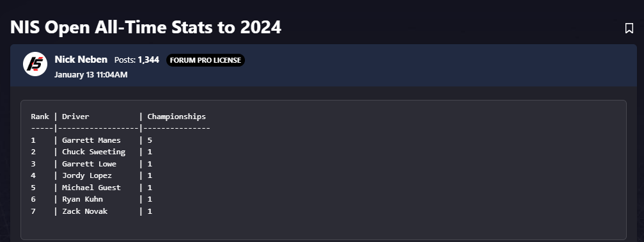Click the FORUM PRO LICENSE badge
Image resolution: width=644 pixels, height=242 pixels.
[x=205, y=60]
